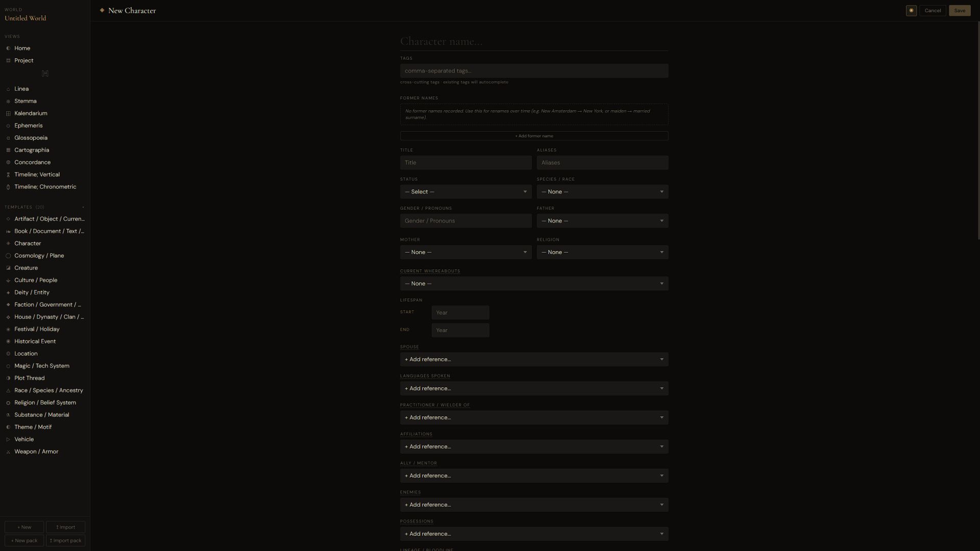Viewport: 980px width, 551px height.
Task: Collapse the Templates section
Action: pyautogui.click(x=83, y=207)
